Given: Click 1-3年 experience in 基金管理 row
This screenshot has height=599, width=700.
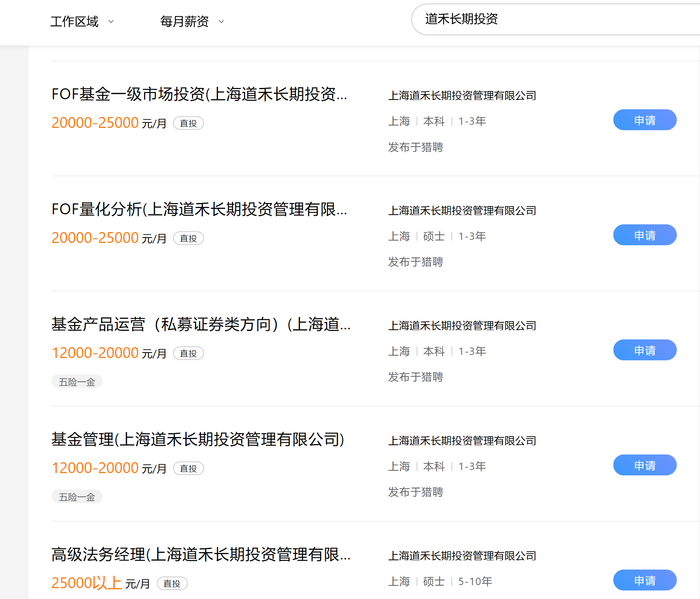Looking at the screenshot, I should coord(472,466).
